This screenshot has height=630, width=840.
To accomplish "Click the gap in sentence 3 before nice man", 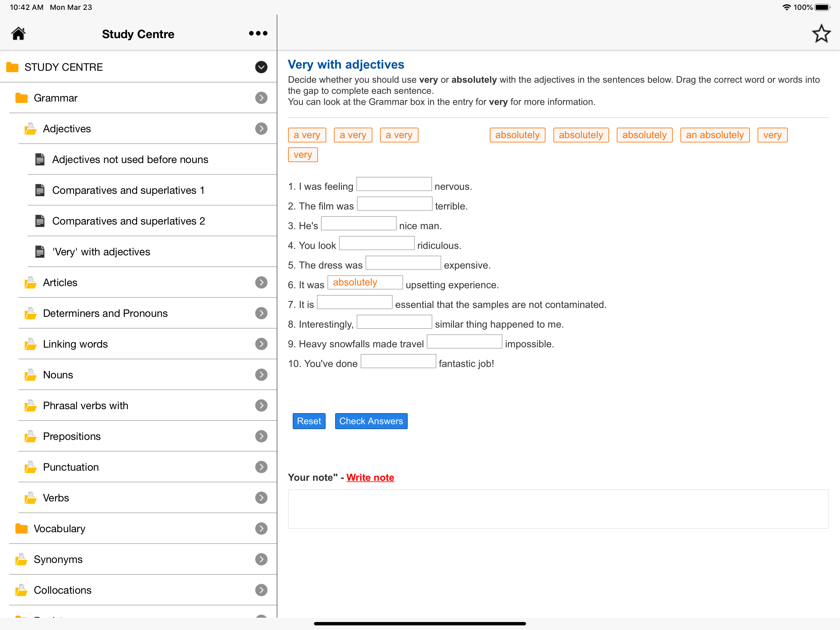I will (359, 223).
